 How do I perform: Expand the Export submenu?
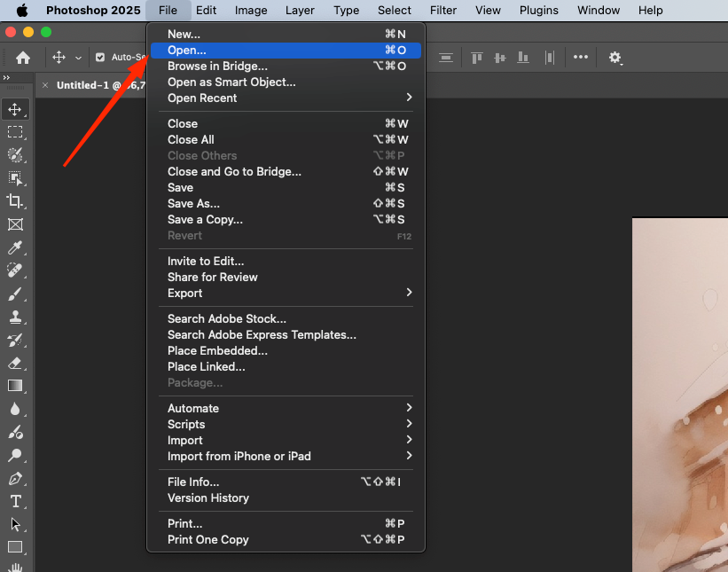click(286, 293)
